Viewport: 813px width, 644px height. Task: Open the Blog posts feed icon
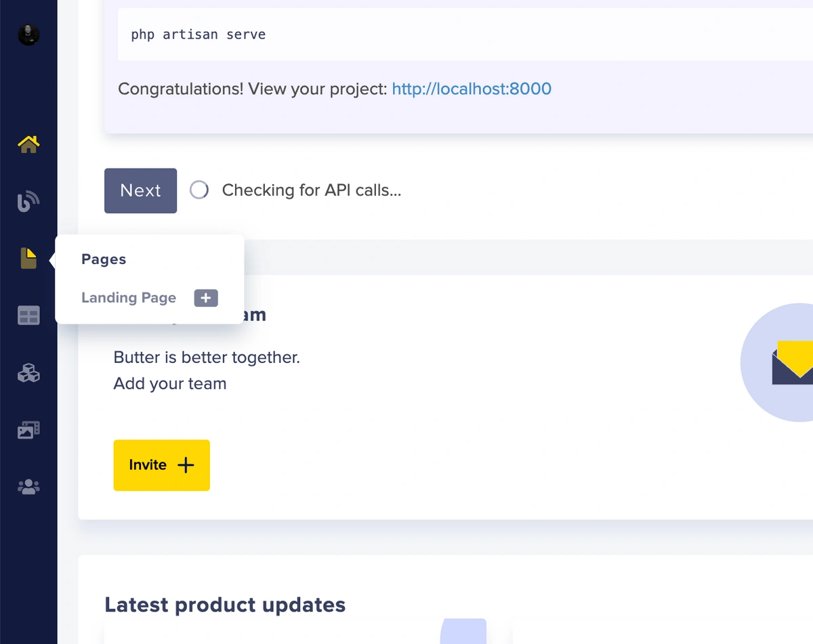click(28, 201)
